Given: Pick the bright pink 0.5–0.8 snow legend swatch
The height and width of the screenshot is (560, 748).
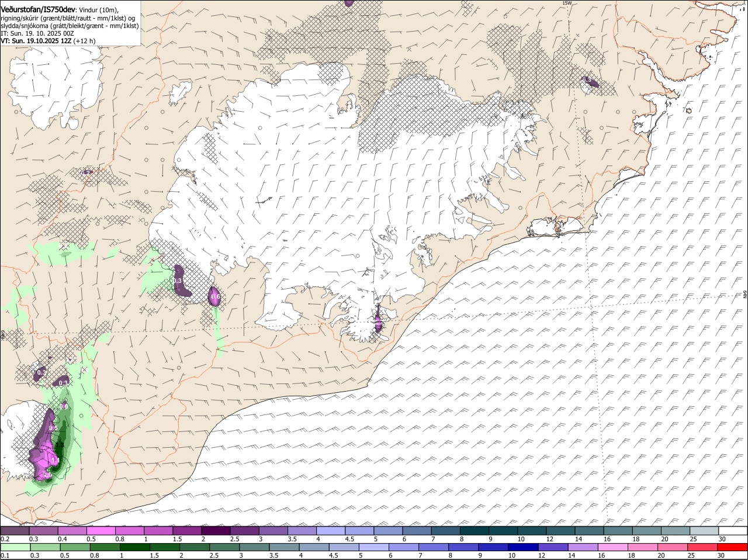Looking at the screenshot, I should click(x=101, y=531).
